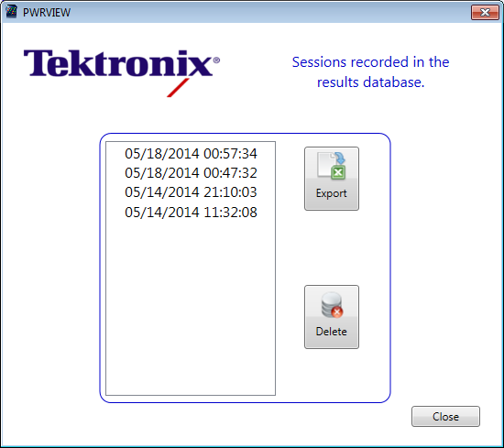Click the registered trademark symbol by Tektronix
The image size is (504, 448).
[x=216, y=60]
